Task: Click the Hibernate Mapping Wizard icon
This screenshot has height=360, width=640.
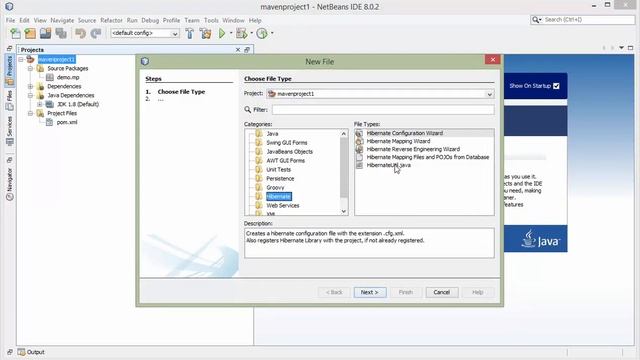Action: [359, 141]
